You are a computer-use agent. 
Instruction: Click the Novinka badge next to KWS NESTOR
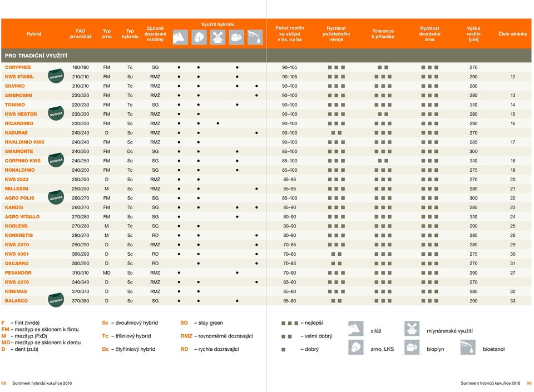coord(56,113)
